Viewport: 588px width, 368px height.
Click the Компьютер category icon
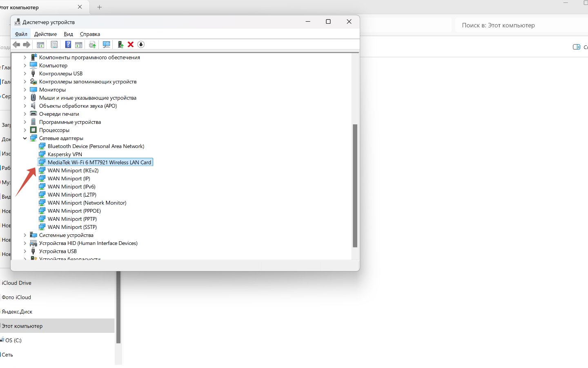(33, 65)
